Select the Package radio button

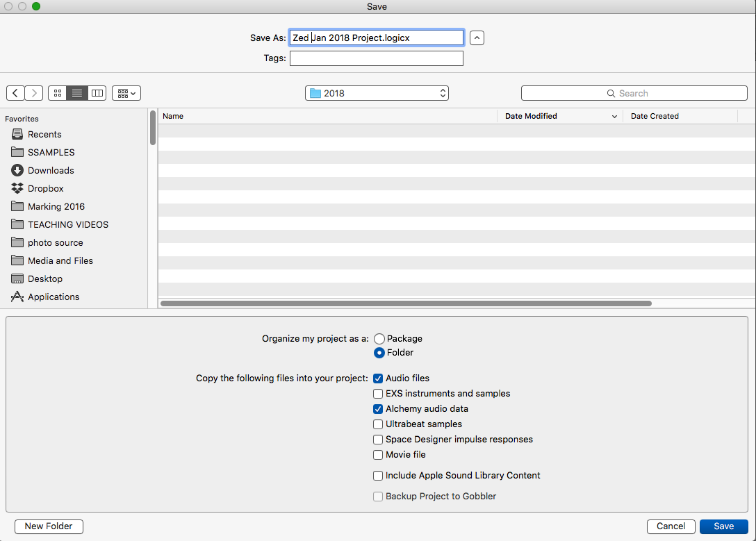coord(379,339)
